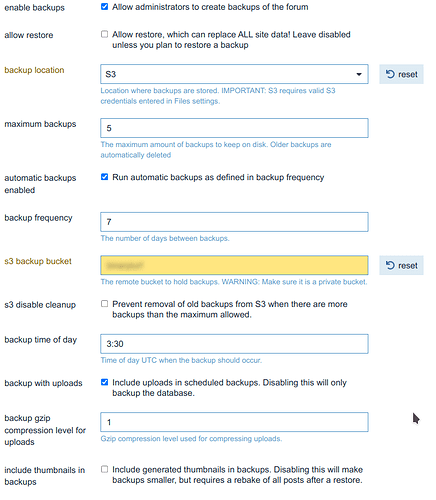Click into the maximum backups field
Image resolution: width=436 pixels, height=500 pixels.
[234, 128]
